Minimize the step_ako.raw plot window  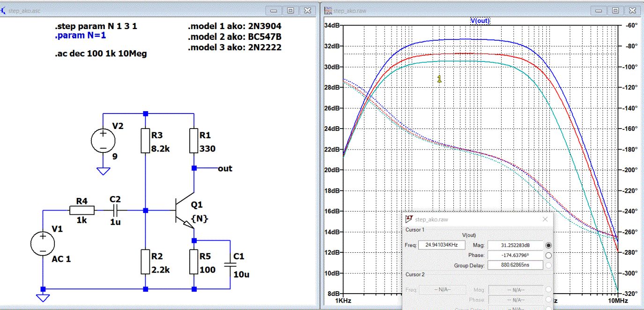coord(598,10)
